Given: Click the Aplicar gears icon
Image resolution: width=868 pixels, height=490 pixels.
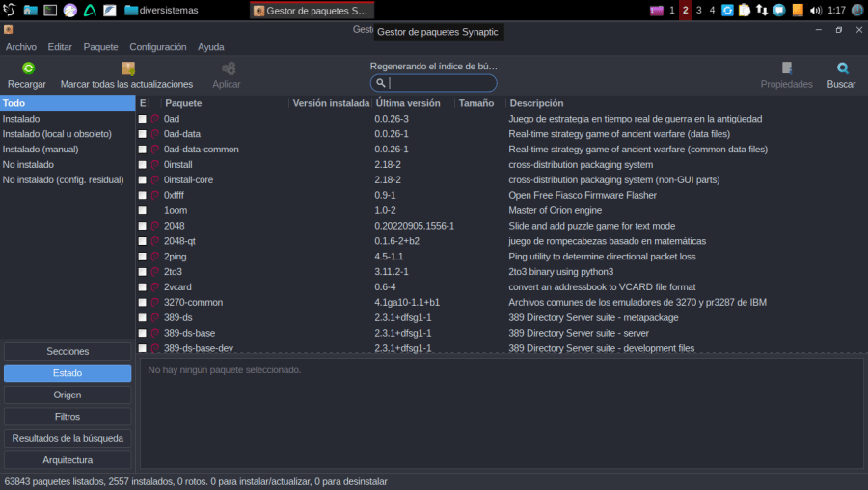Looking at the screenshot, I should (228, 68).
